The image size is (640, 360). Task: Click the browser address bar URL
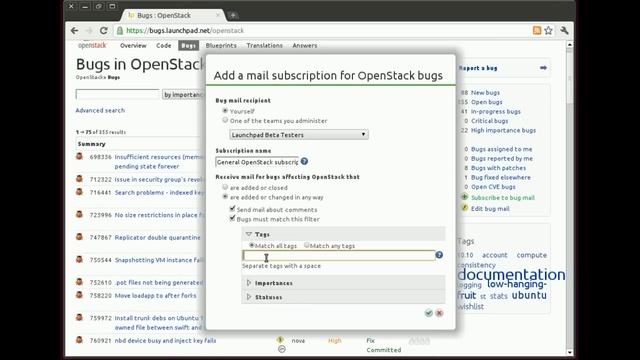(x=185, y=31)
